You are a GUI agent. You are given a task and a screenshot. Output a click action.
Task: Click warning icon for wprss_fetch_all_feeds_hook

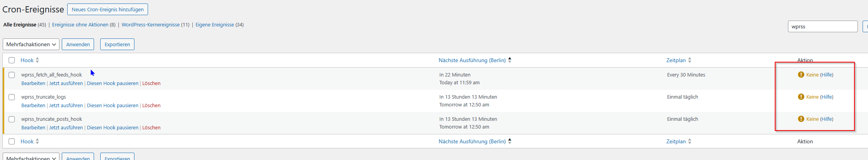(x=801, y=75)
